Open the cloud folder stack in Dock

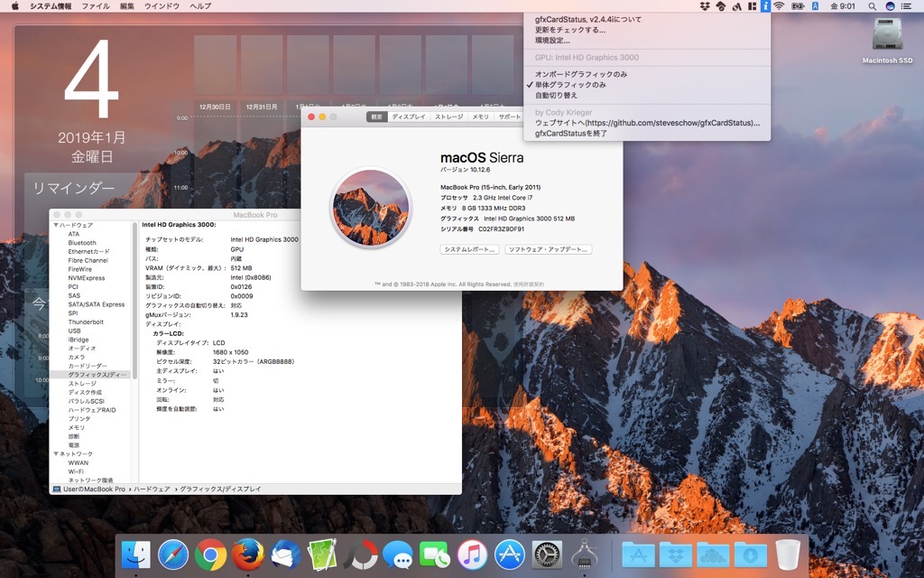click(713, 555)
